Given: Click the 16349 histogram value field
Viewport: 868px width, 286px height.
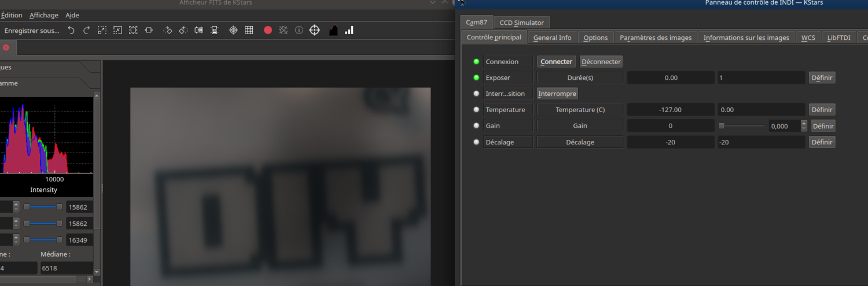Looking at the screenshot, I should [79, 239].
